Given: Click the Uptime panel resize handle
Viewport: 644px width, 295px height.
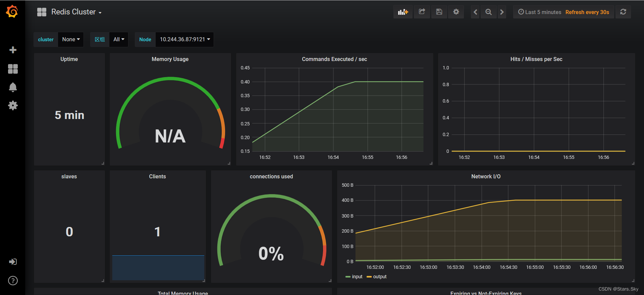Looking at the screenshot, I should pyautogui.click(x=103, y=163).
